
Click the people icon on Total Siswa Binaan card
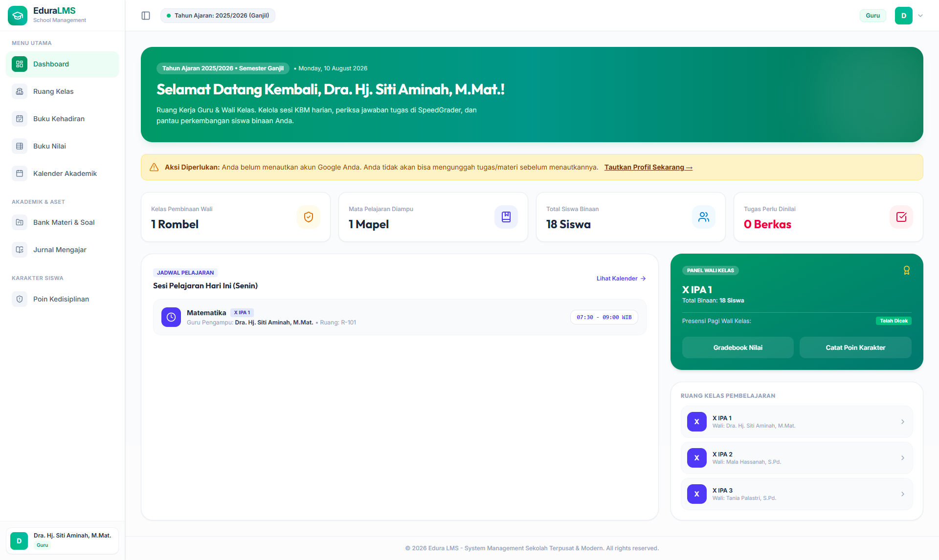point(704,217)
